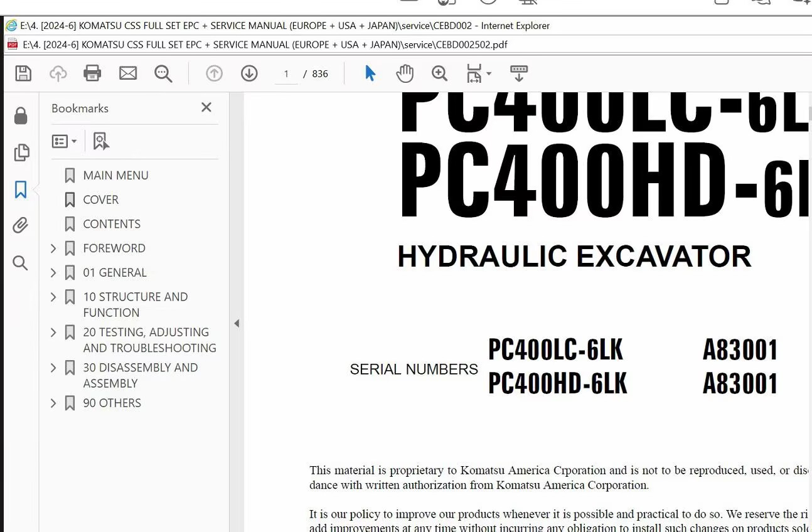The width and height of the screenshot is (812, 532).
Task: Open the security lock panel
Action: 21,115
